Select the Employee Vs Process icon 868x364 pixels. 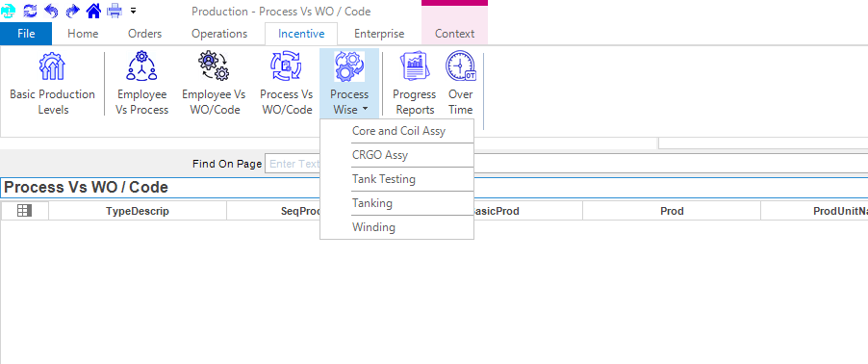[141, 83]
